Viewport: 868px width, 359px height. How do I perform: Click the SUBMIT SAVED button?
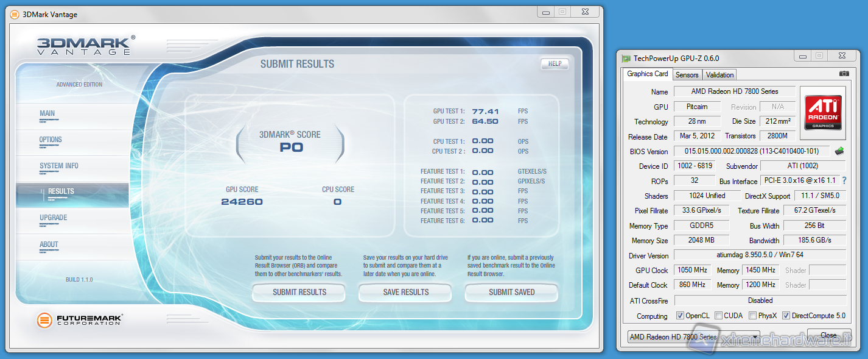coord(511,293)
